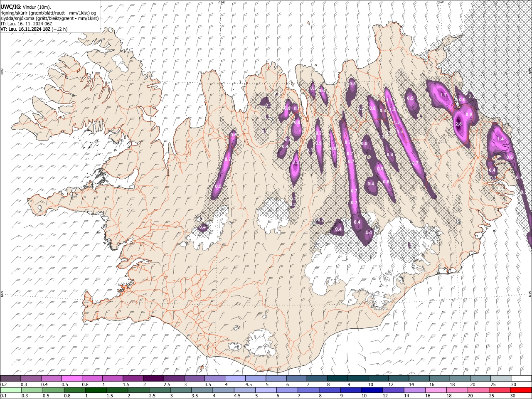Click the '15W' longitude label at top
532x399 pixels.
coord(440,2)
